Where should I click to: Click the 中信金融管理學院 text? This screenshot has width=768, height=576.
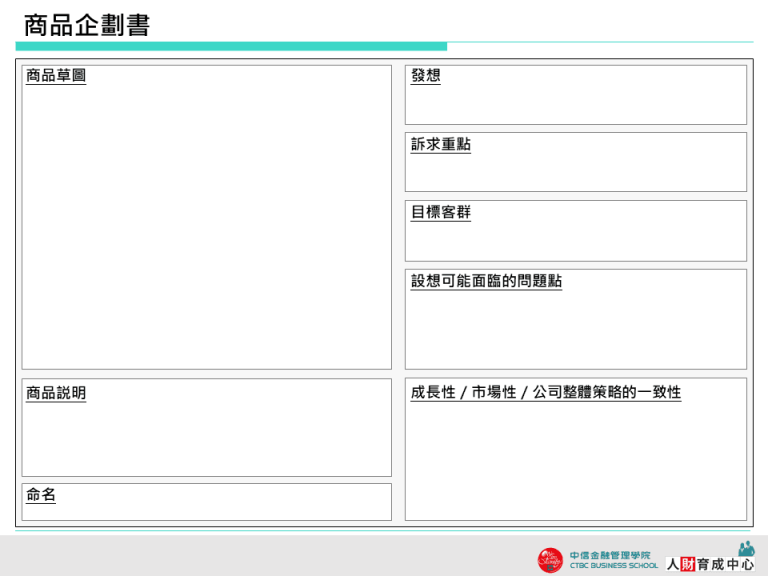pyautogui.click(x=609, y=555)
